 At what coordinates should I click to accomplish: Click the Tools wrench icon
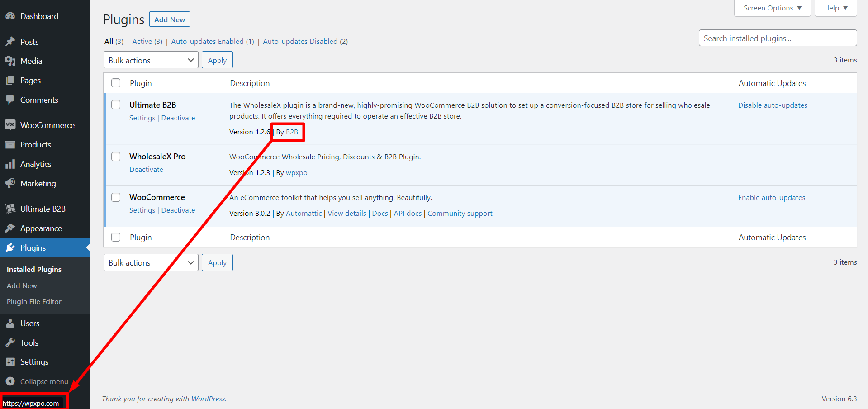10,342
